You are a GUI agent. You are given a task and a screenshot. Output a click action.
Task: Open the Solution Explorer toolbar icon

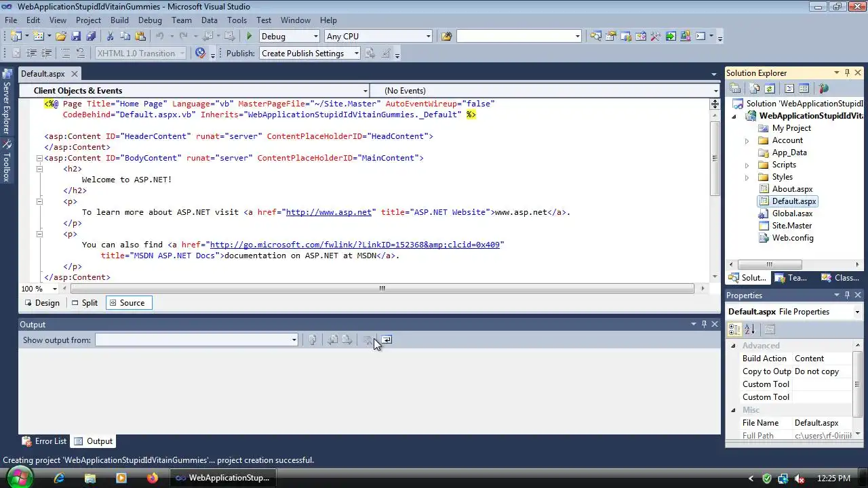coord(596,36)
